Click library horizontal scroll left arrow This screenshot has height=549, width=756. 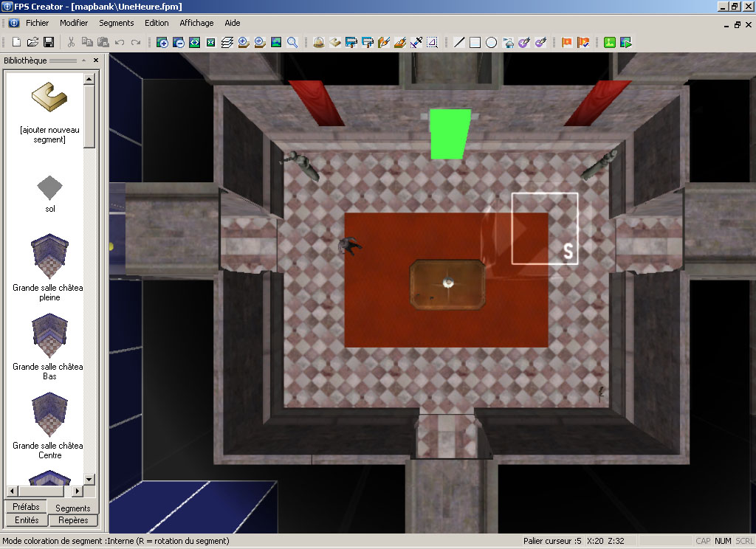[13, 491]
